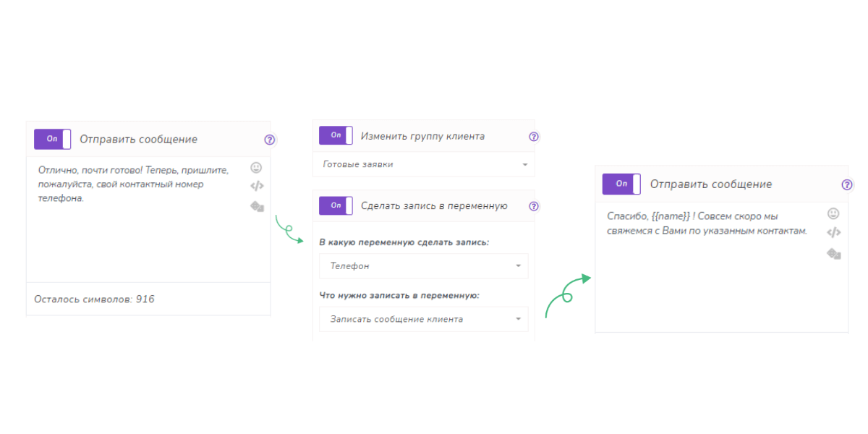Select the dice variants icon in the last message block

[x=833, y=252]
